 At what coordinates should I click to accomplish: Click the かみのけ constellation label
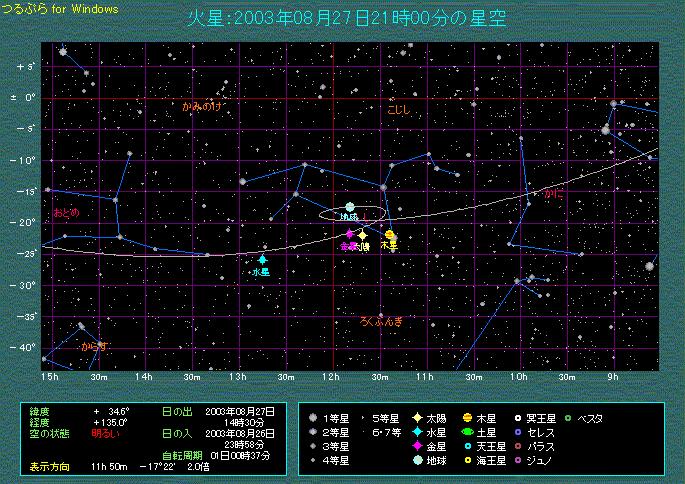[201, 105]
